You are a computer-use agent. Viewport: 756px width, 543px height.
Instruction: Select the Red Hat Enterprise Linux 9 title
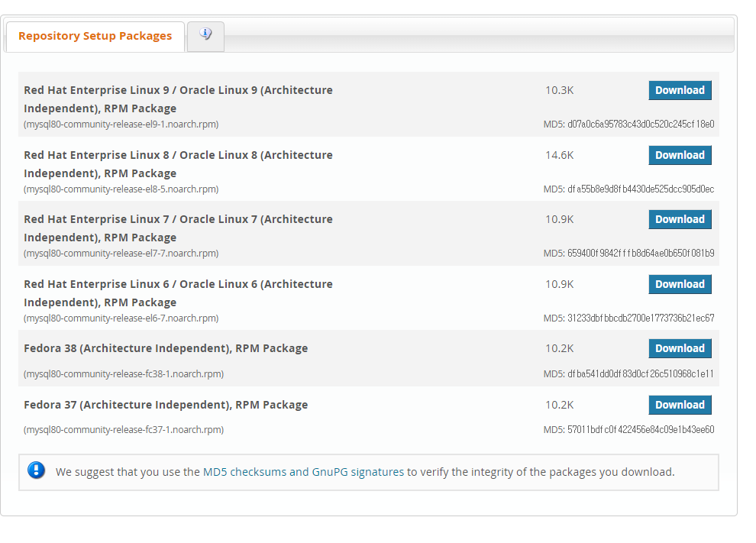click(178, 99)
